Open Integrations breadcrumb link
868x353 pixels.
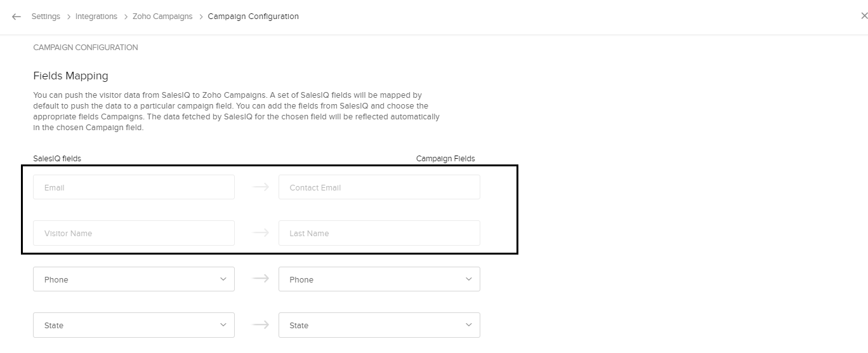[x=96, y=17]
